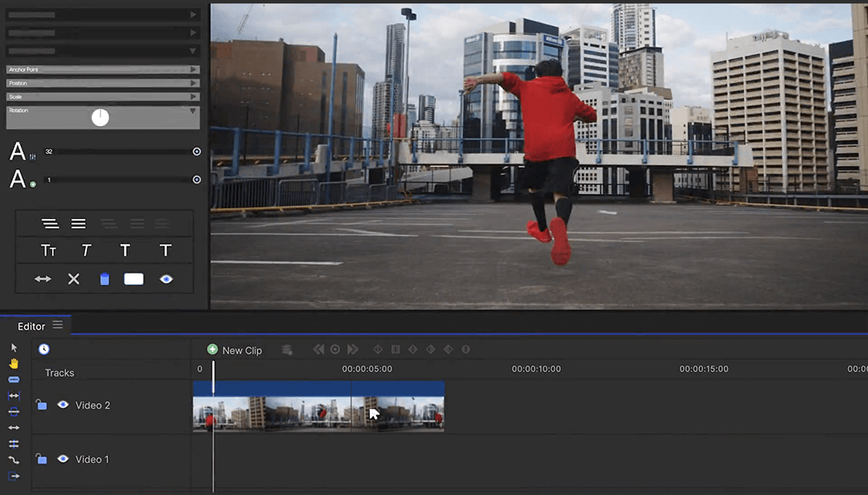Click the Video 1 track name

pos(92,459)
